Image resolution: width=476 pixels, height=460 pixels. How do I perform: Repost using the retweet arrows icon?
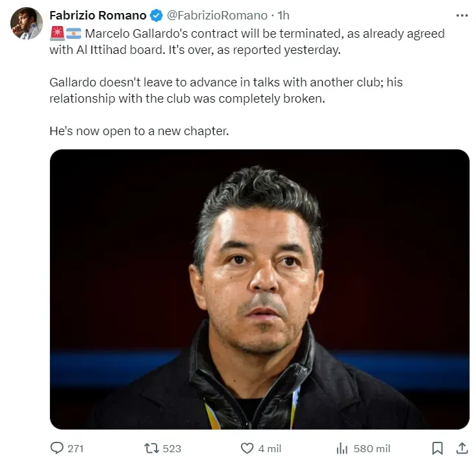tap(151, 448)
